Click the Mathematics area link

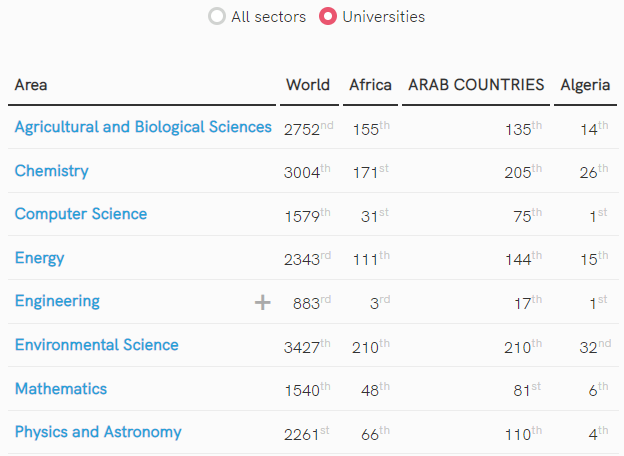[x=60, y=389]
